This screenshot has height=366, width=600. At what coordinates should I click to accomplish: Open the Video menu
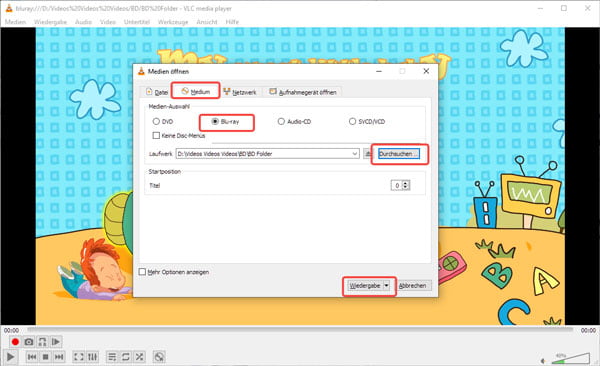(x=108, y=22)
